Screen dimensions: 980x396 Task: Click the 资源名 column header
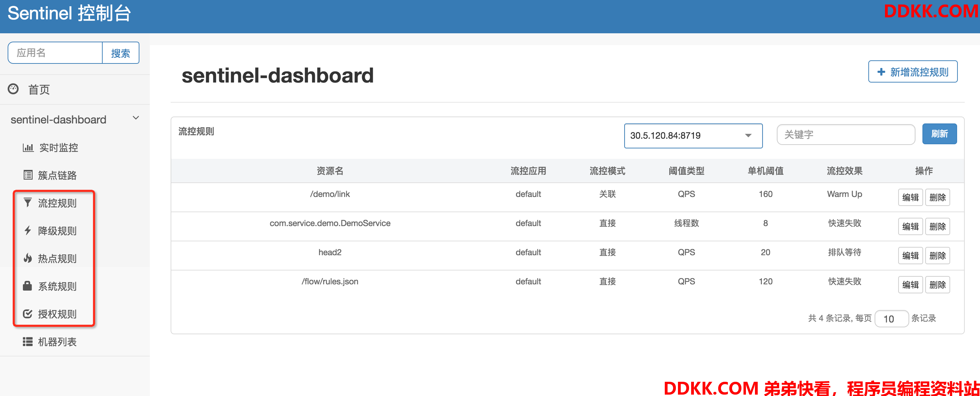click(x=330, y=171)
